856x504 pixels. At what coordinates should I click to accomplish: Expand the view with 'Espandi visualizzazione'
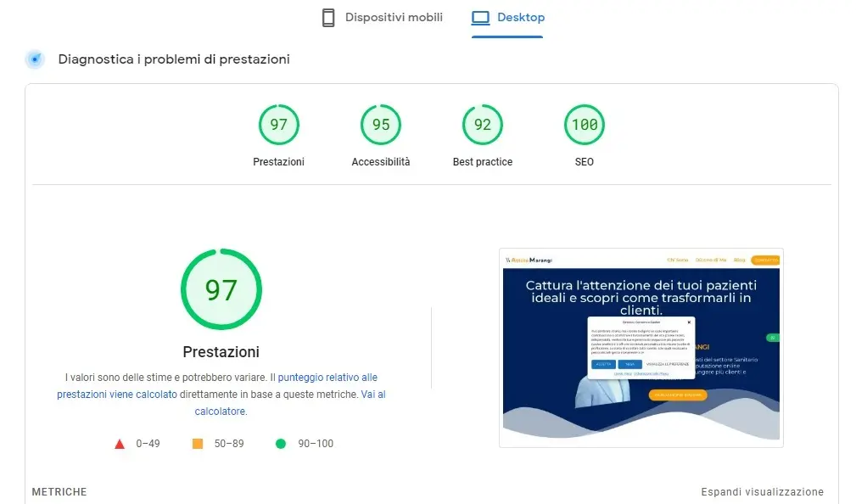tap(762, 492)
